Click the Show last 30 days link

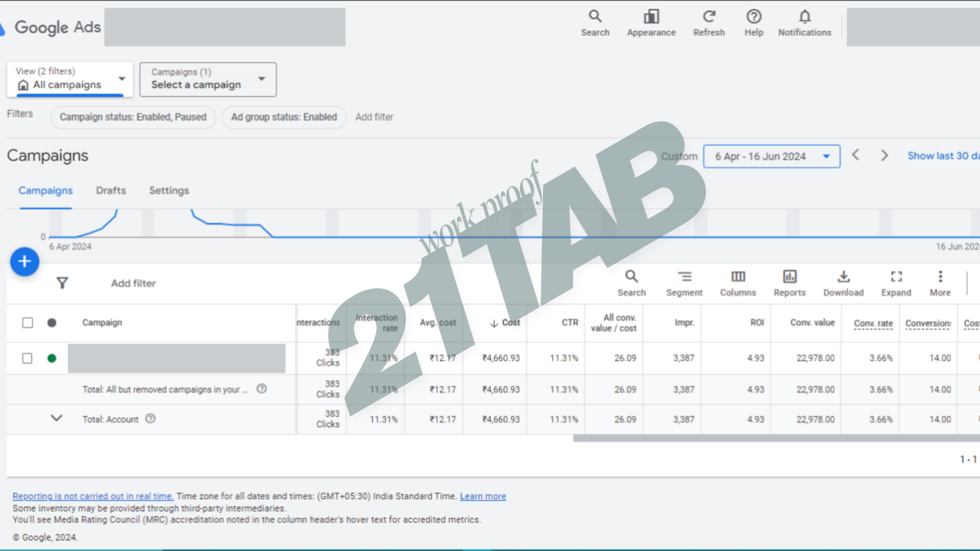(x=942, y=156)
